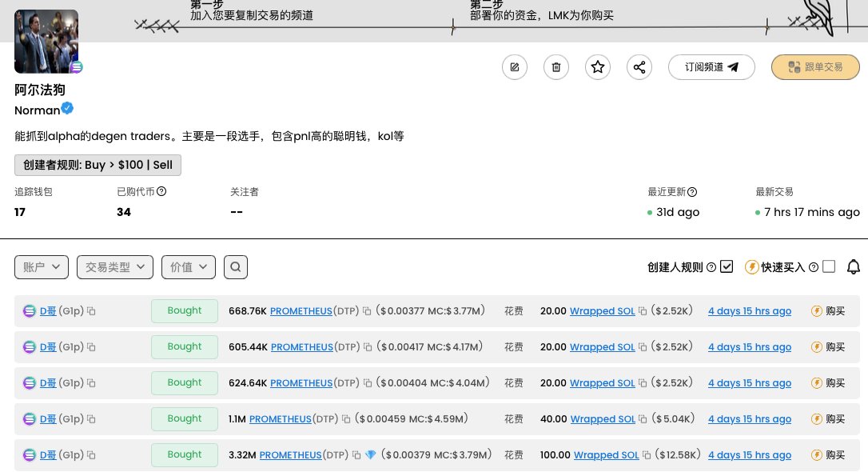Click the share channel icon
The height and width of the screenshot is (472, 868).
click(639, 67)
